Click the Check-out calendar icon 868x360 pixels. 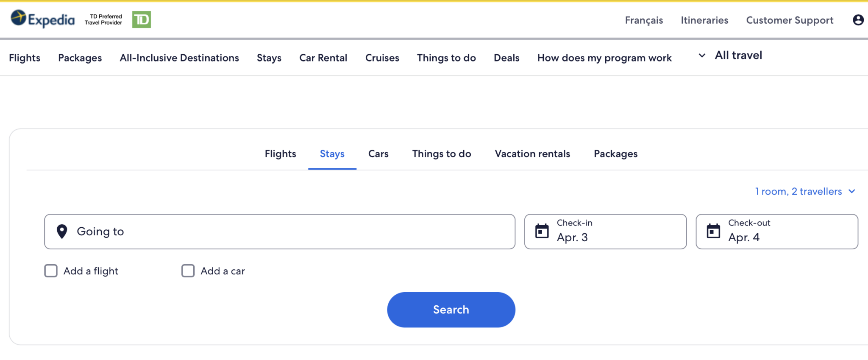[713, 231]
